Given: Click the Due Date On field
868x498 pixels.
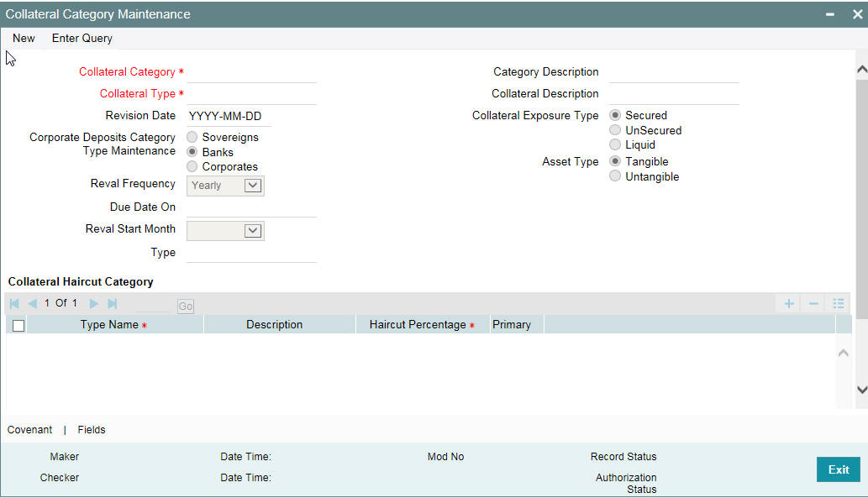Looking at the screenshot, I should (251, 207).
